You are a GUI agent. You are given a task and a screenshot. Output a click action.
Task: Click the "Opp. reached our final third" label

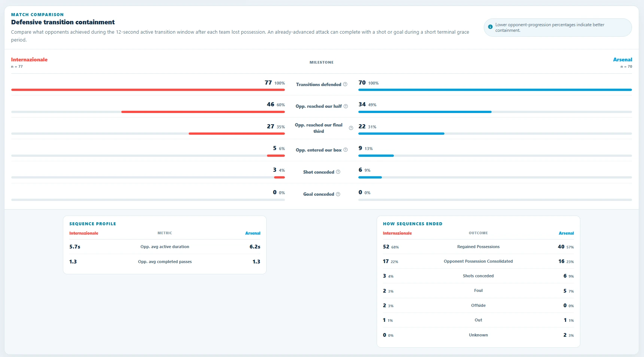319,128
